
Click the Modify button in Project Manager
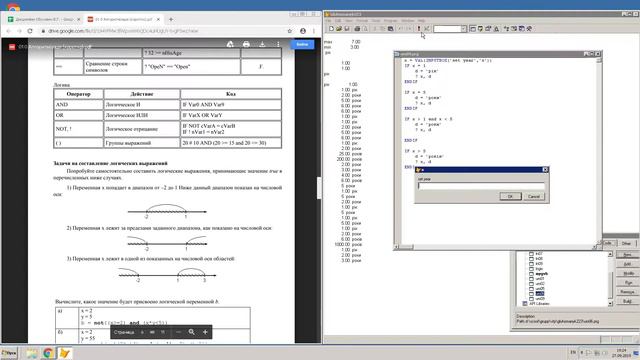[x=627, y=273]
